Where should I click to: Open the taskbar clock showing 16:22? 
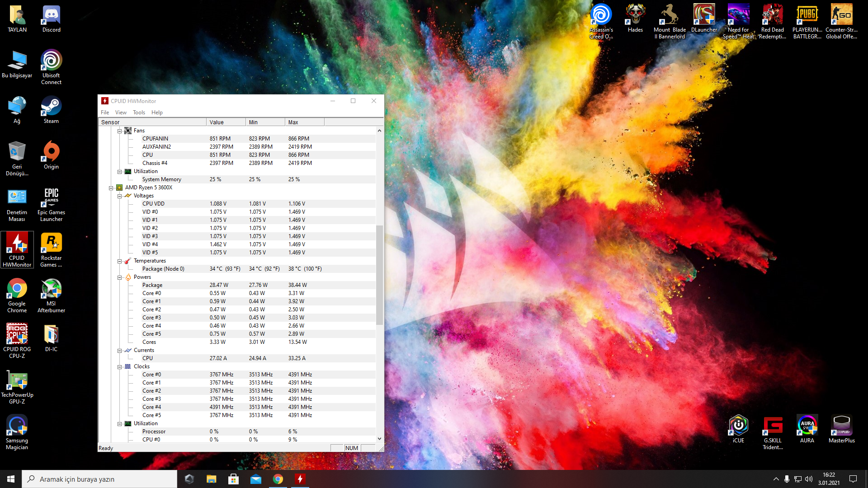[829, 479]
